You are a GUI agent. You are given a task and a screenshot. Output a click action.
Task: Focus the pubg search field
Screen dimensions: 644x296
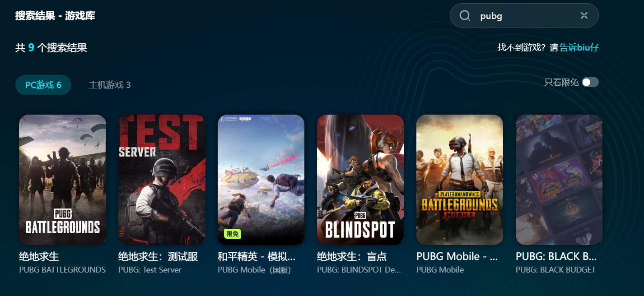tap(524, 16)
